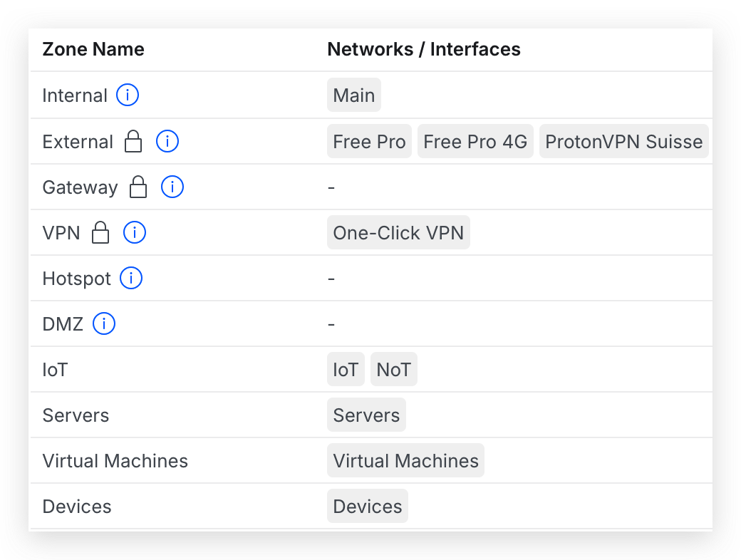The image size is (741, 560).
Task: Select the Zone Name column header
Action: click(93, 49)
